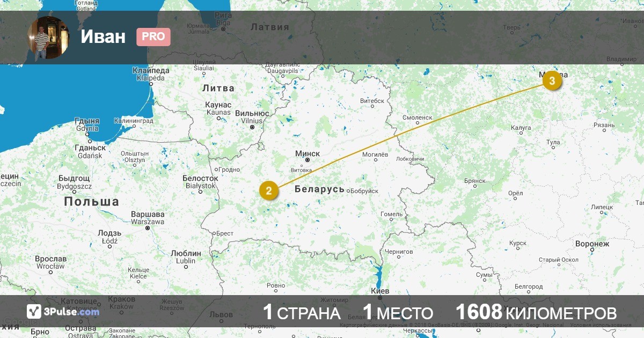This screenshot has height=338, width=644.
Task: Click the Варшава city marker
Action: [x=147, y=228]
